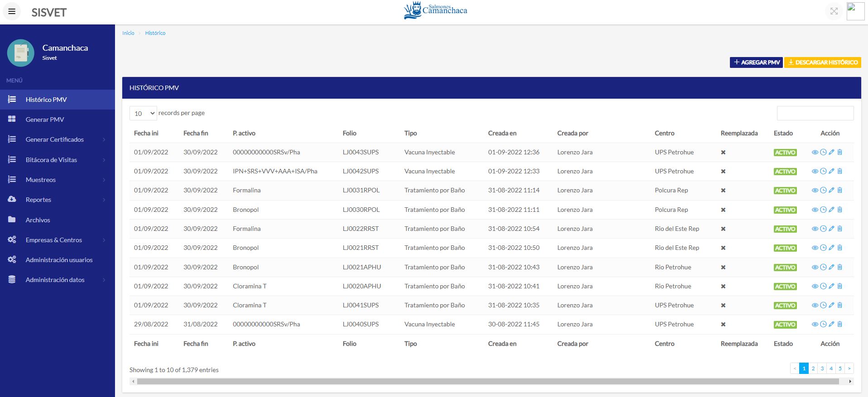The width and height of the screenshot is (868, 397).
Task: Open Generar PMV in sidebar
Action: tap(58, 120)
